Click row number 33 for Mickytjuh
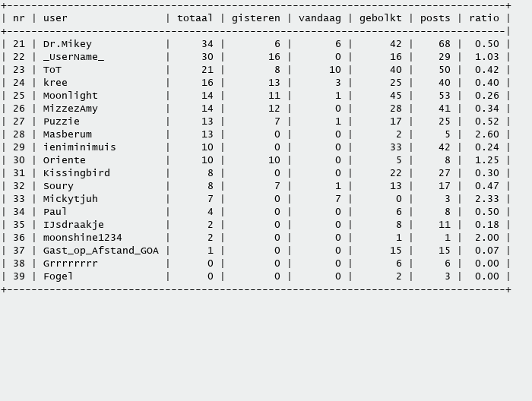This screenshot has height=401, width=532. coord(18,199)
